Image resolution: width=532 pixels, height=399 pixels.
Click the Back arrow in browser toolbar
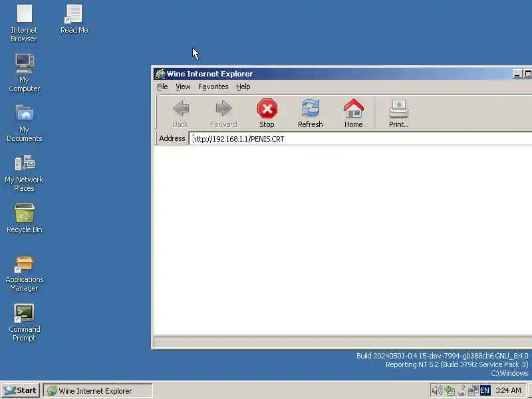180,113
